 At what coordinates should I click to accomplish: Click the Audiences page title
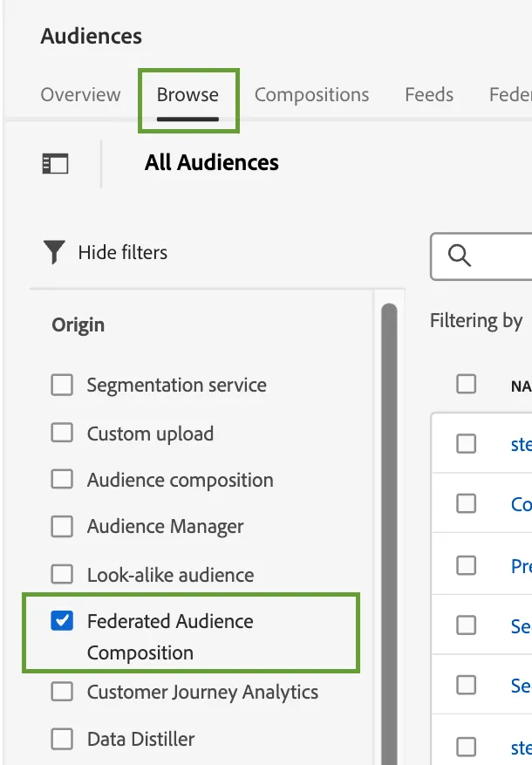tap(92, 36)
